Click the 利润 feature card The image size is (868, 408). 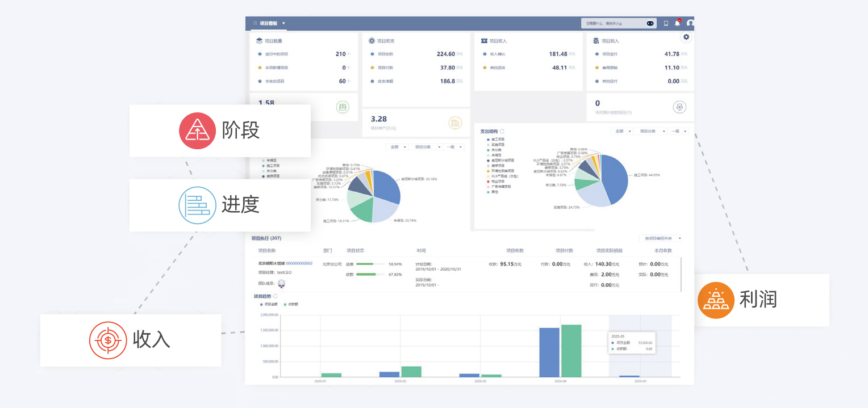[761, 300]
